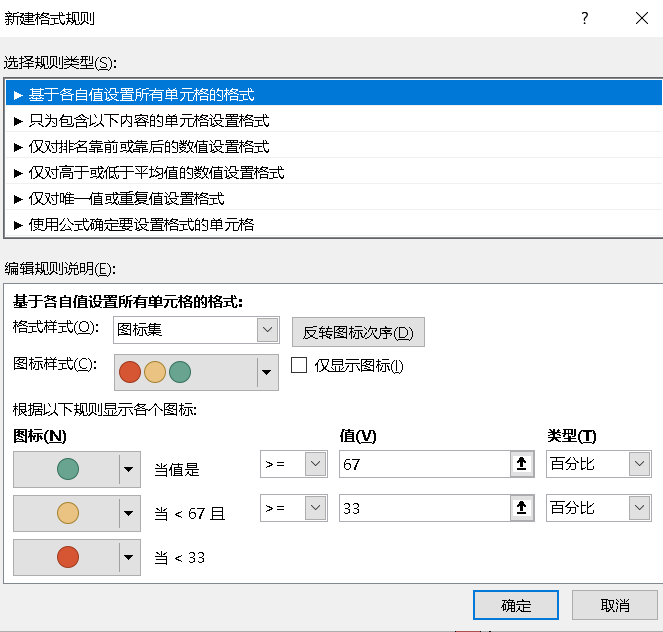663x632 pixels.
Task: Open the 格式样式 dropdown showing 图标集
Action: point(196,330)
